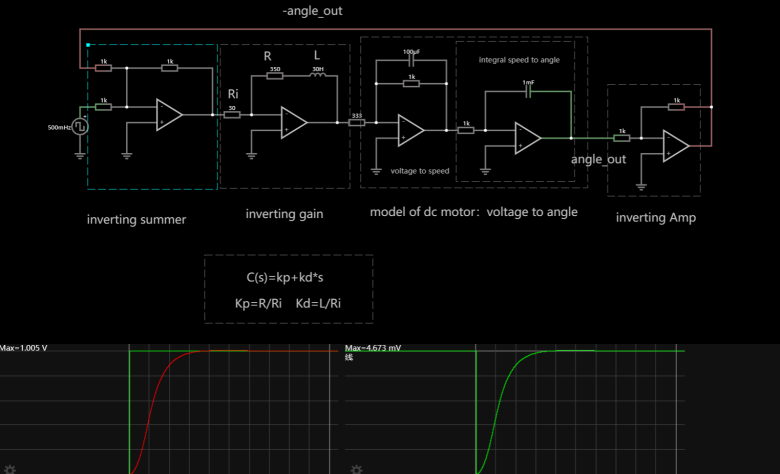Click the cyan corner handle of summer box
Screen dimensions: 780x474
89,45
